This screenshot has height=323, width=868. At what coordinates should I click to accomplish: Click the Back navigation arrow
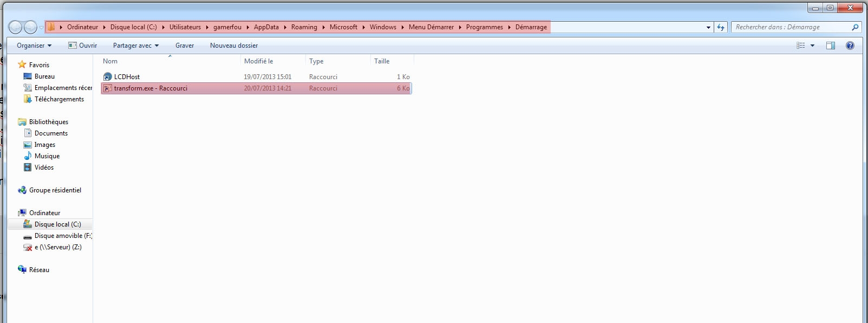(x=16, y=27)
